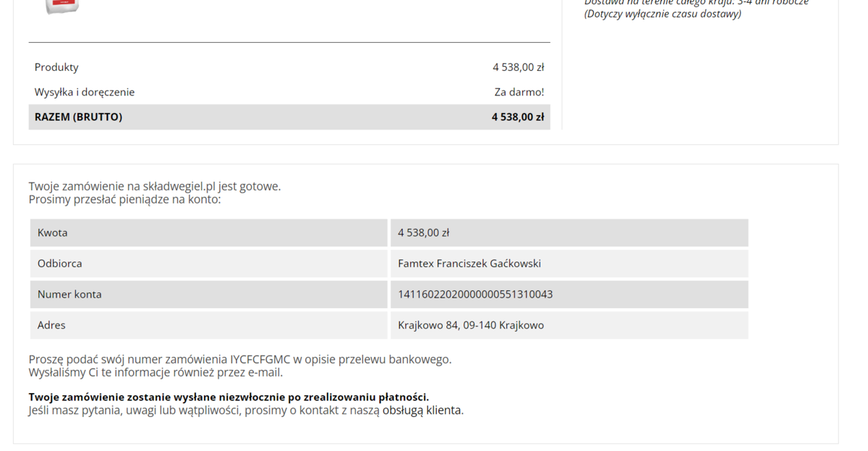Click the Za darmo! shipping cost text

tap(519, 92)
